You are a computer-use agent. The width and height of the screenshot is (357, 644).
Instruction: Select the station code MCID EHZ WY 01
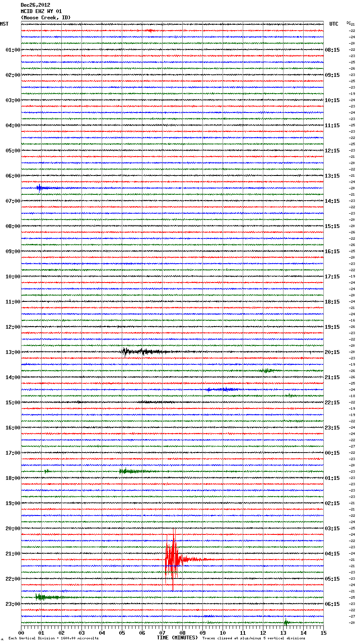coord(41,11)
